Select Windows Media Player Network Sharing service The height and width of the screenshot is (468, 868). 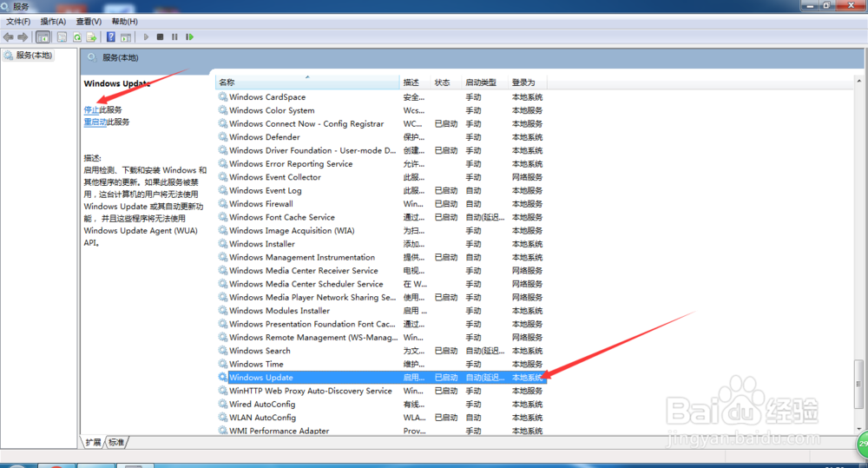click(381, 297)
